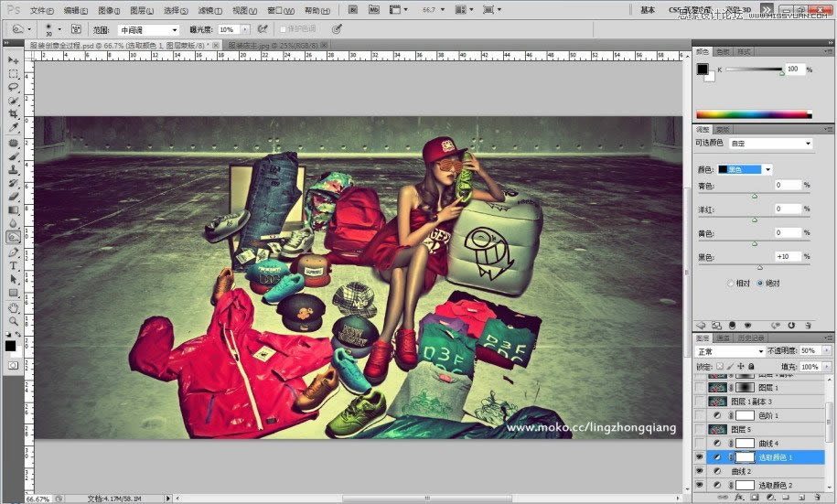Image resolution: width=837 pixels, height=504 pixels.
Task: Select the Crop tool
Action: pyautogui.click(x=14, y=114)
